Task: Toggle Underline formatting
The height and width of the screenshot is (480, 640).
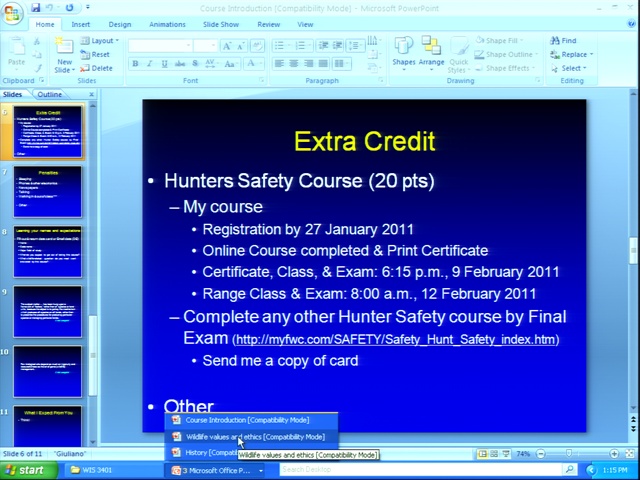Action: click(164, 64)
